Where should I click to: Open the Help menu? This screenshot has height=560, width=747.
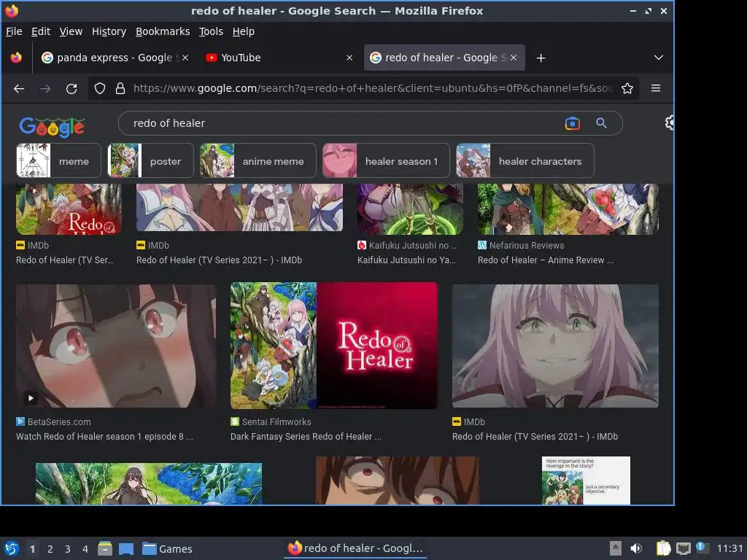point(244,31)
